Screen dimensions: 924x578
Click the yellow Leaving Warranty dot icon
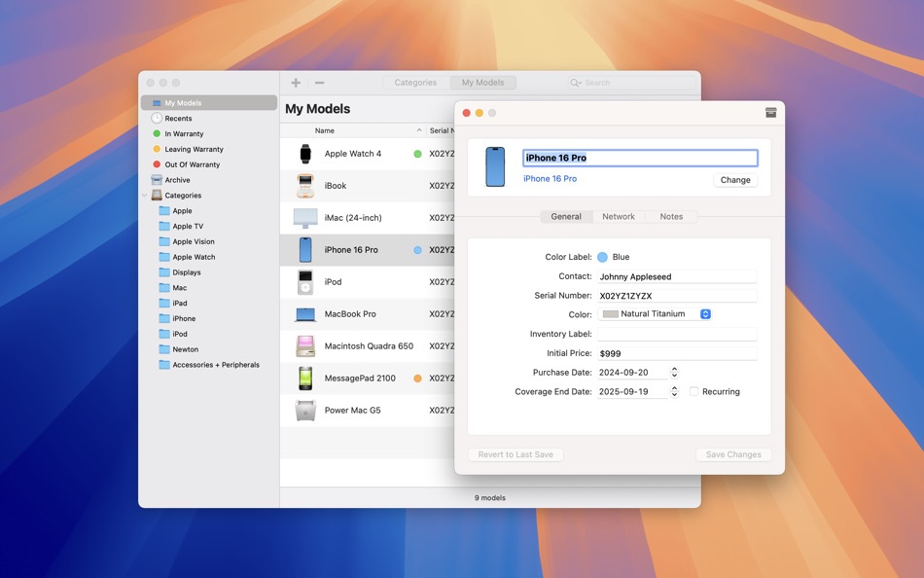pyautogui.click(x=157, y=149)
